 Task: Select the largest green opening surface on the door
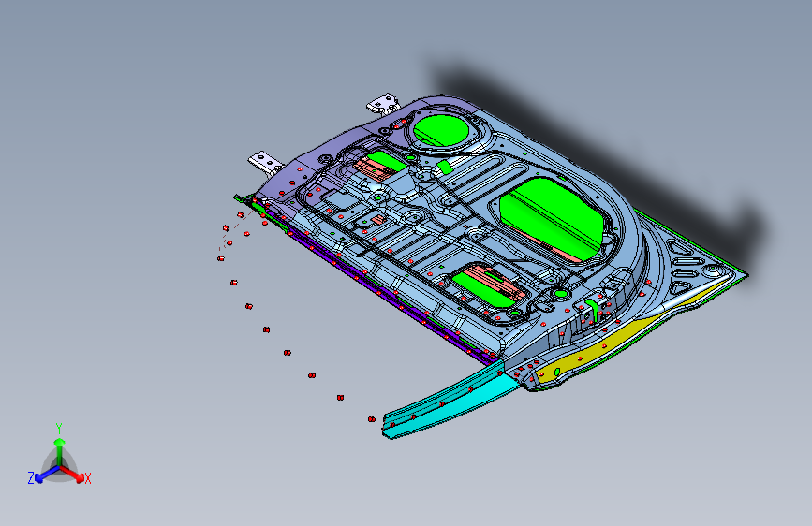coord(552,217)
